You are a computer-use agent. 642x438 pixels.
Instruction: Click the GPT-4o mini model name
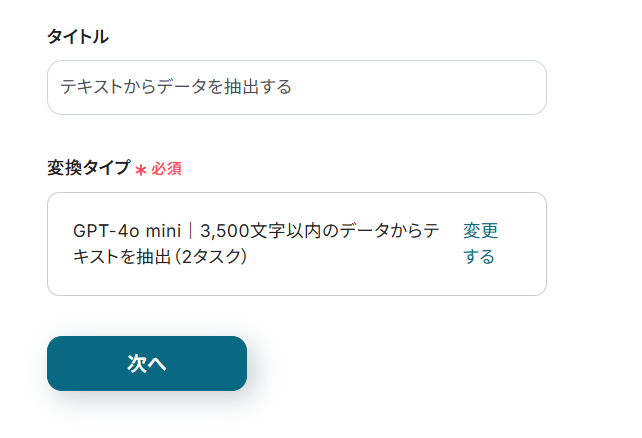pos(126,231)
